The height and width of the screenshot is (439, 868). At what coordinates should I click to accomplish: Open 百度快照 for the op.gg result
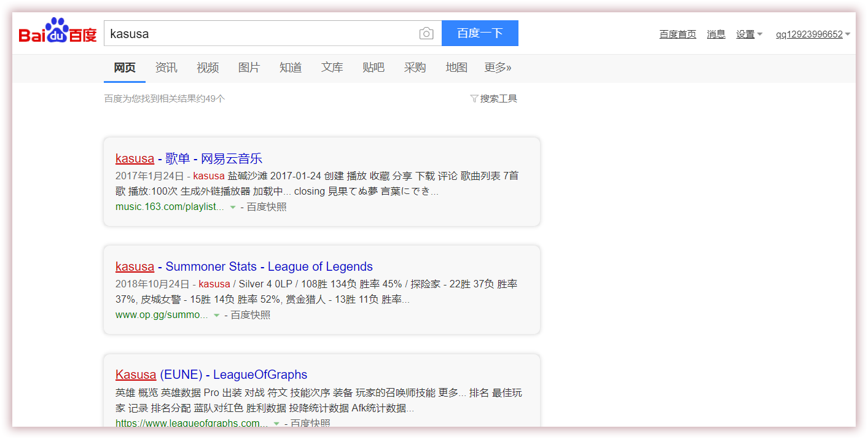pyautogui.click(x=250, y=315)
